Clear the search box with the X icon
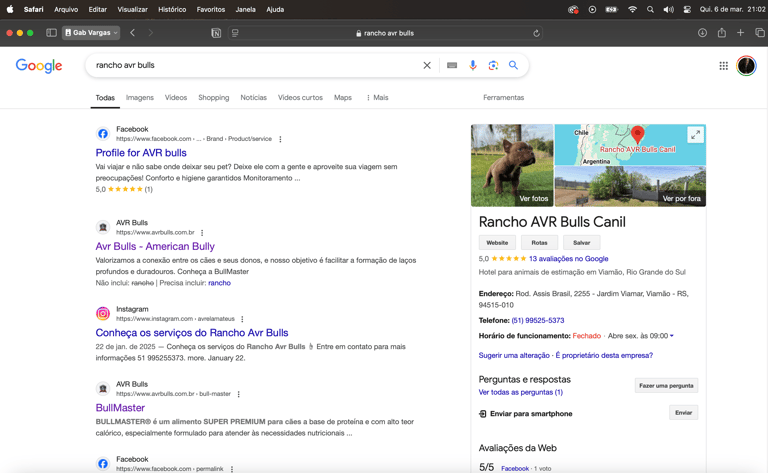The width and height of the screenshot is (768, 473). pyautogui.click(x=427, y=65)
